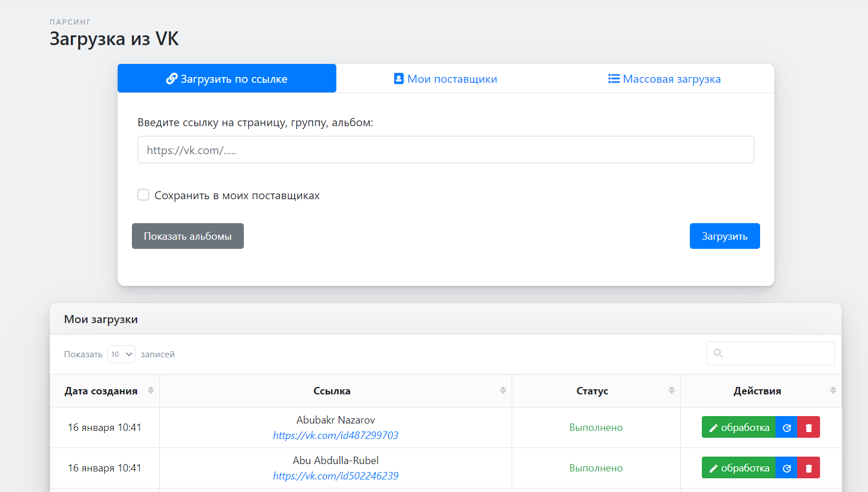Open Массовая загрузка tab

[664, 79]
